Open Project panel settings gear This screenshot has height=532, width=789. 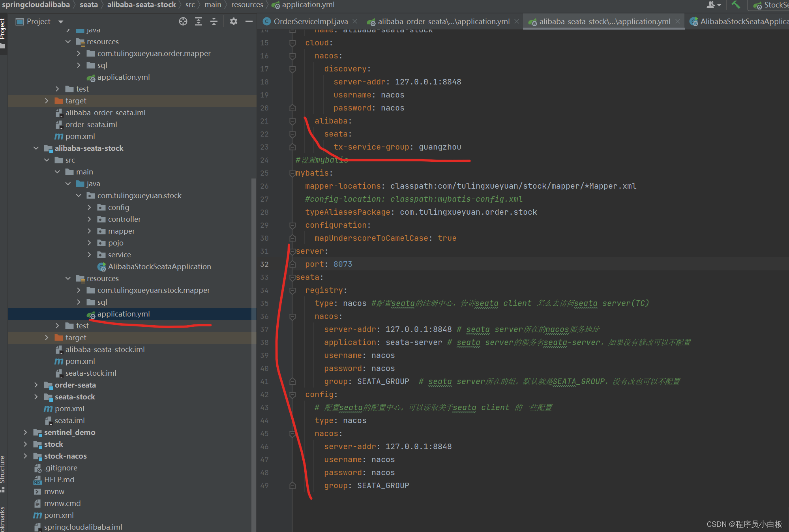tap(234, 21)
